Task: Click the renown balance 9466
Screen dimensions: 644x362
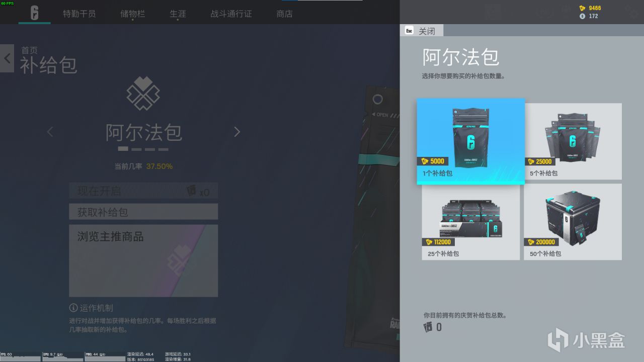Action: [595, 8]
